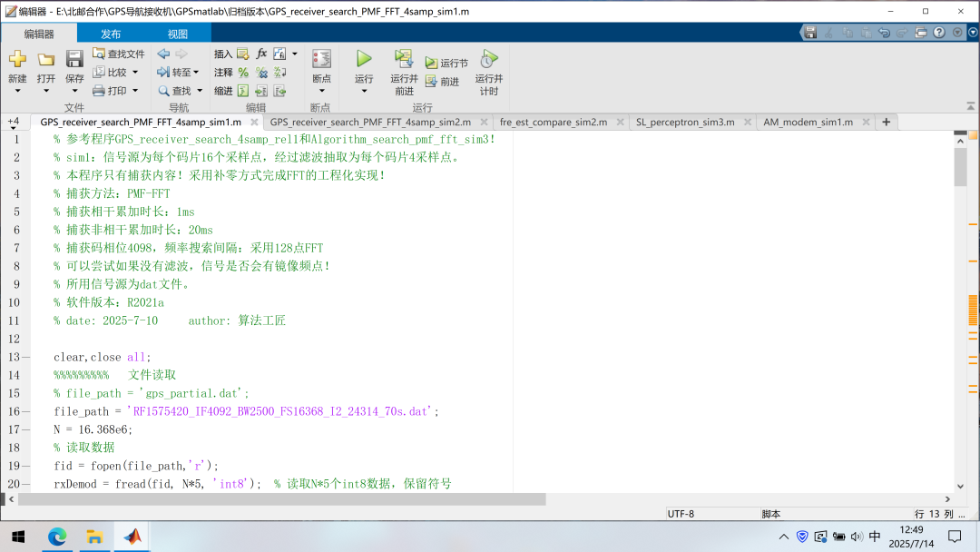The image size is (980, 552).
Task: Click Run Section (运行节) button
Action: coord(446,64)
